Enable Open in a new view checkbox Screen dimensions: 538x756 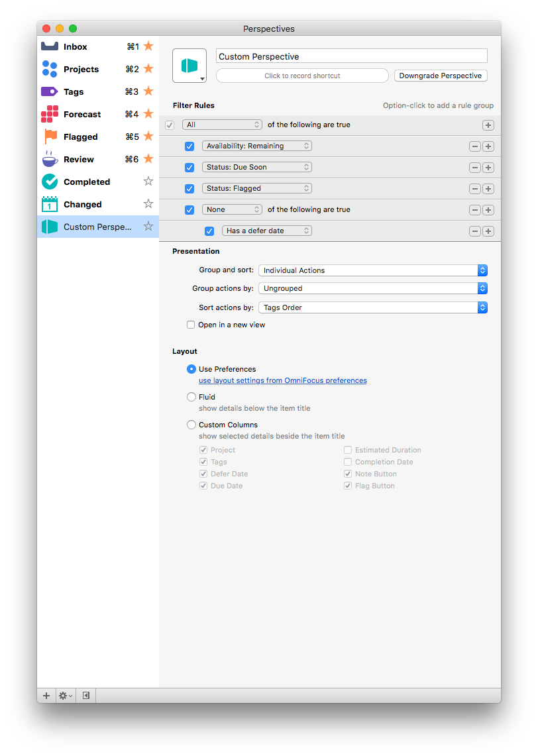tap(191, 325)
